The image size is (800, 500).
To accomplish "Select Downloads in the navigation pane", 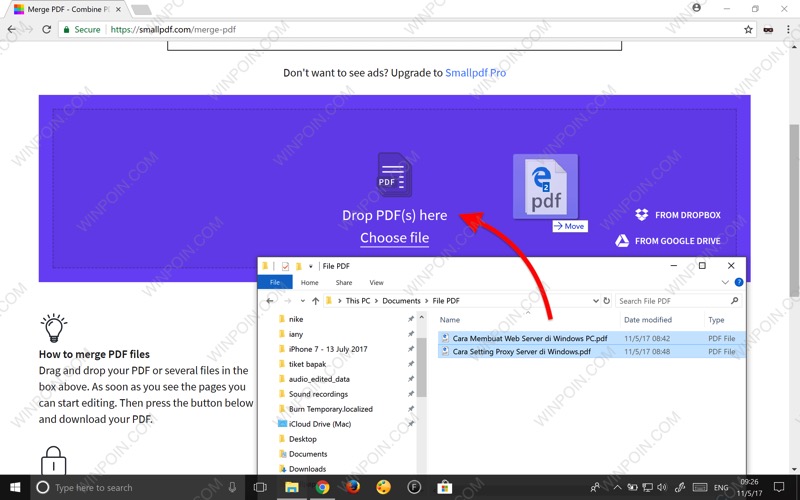I will [307, 468].
